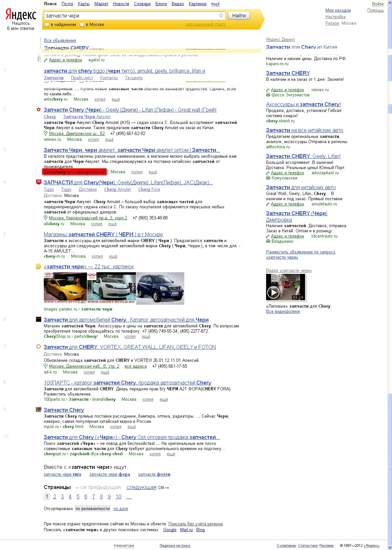Switch to the Видео tab
Screen dimensions: 392x550
tap(178, 4)
